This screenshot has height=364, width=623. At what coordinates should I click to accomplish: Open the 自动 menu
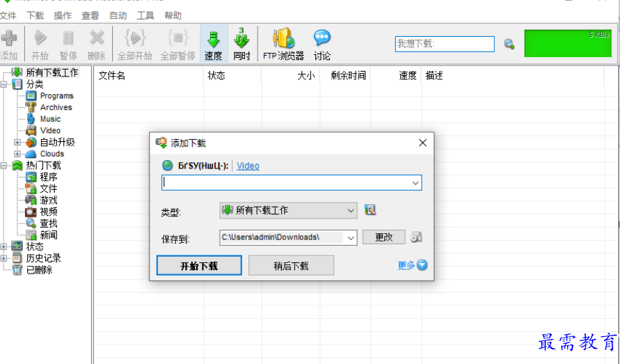118,15
